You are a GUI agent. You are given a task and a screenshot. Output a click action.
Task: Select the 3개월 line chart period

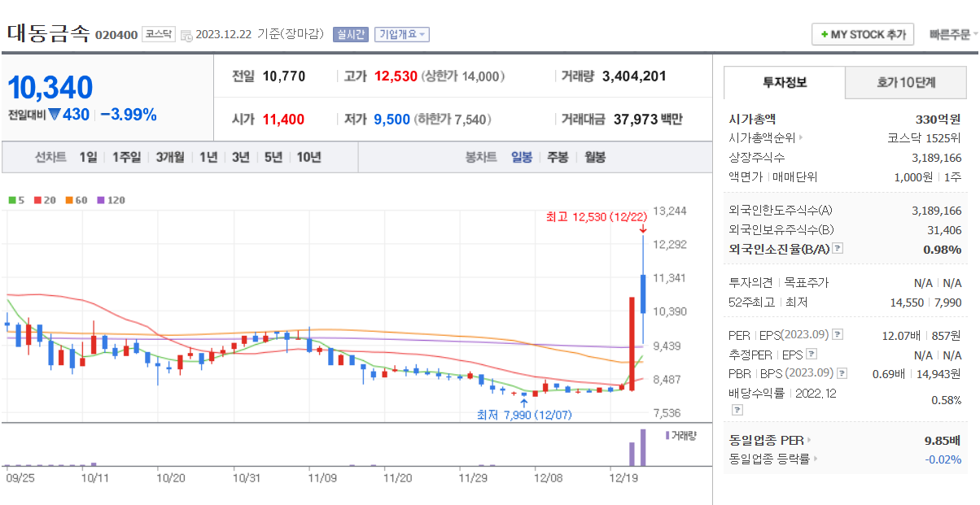(170, 157)
